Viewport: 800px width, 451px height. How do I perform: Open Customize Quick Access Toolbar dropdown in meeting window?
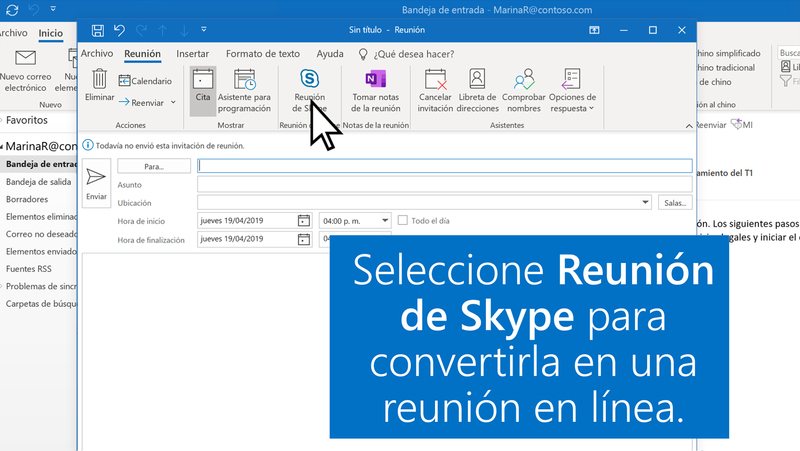pyautogui.click(x=204, y=30)
